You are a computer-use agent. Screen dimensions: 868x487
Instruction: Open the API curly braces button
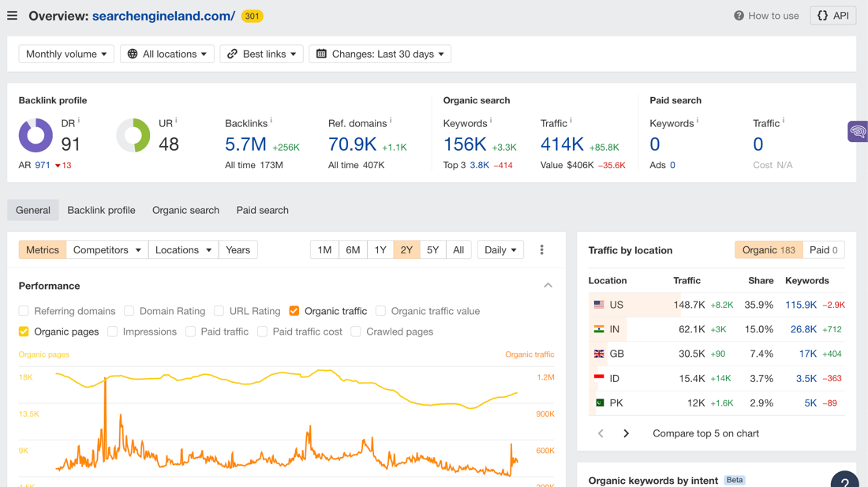[x=833, y=16]
